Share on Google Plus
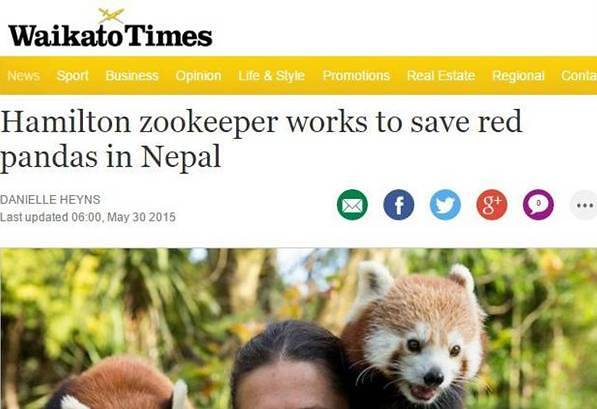Viewport: 597px width, 409px height. (x=492, y=204)
